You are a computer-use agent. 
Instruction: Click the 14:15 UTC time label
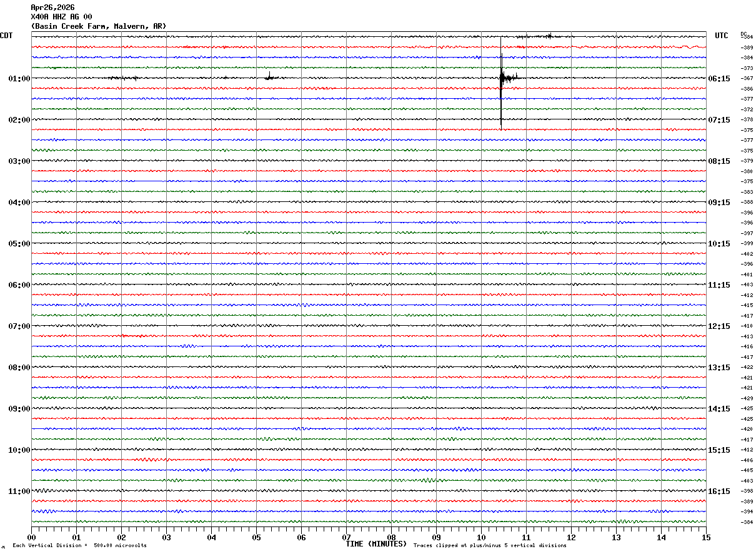719,408
